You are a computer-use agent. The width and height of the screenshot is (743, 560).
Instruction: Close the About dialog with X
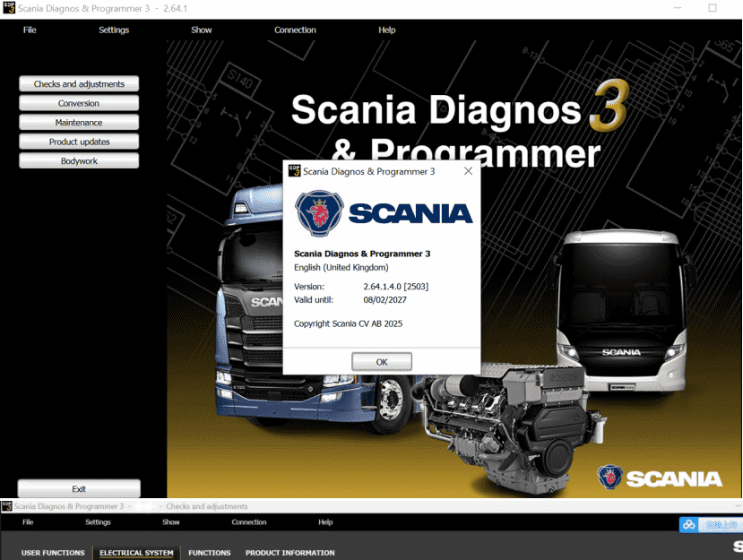pos(468,171)
